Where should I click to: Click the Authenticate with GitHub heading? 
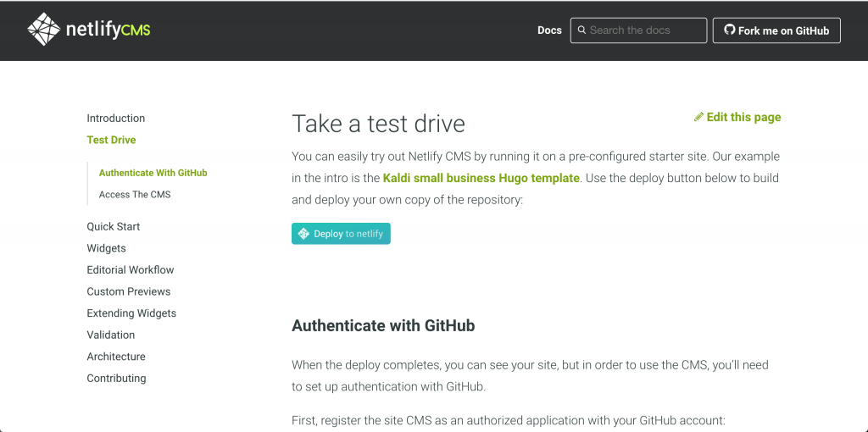(x=383, y=326)
